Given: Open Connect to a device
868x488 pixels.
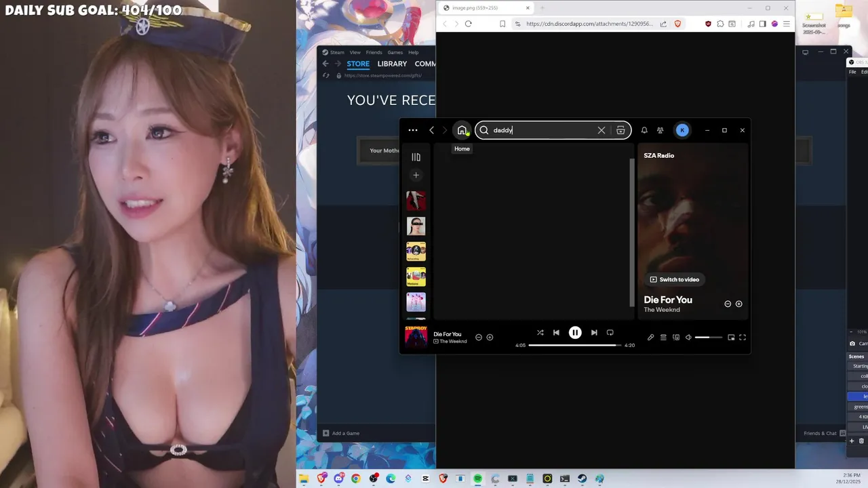Looking at the screenshot, I should coord(676,338).
